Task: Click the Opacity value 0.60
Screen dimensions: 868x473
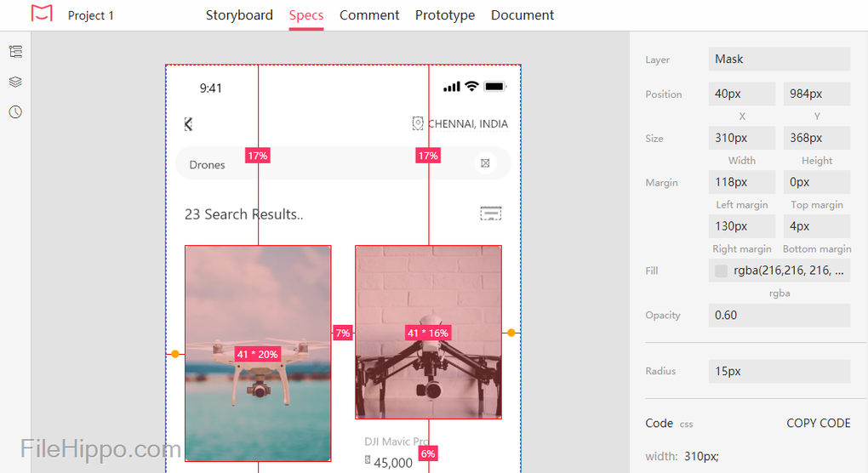Action: click(x=779, y=316)
